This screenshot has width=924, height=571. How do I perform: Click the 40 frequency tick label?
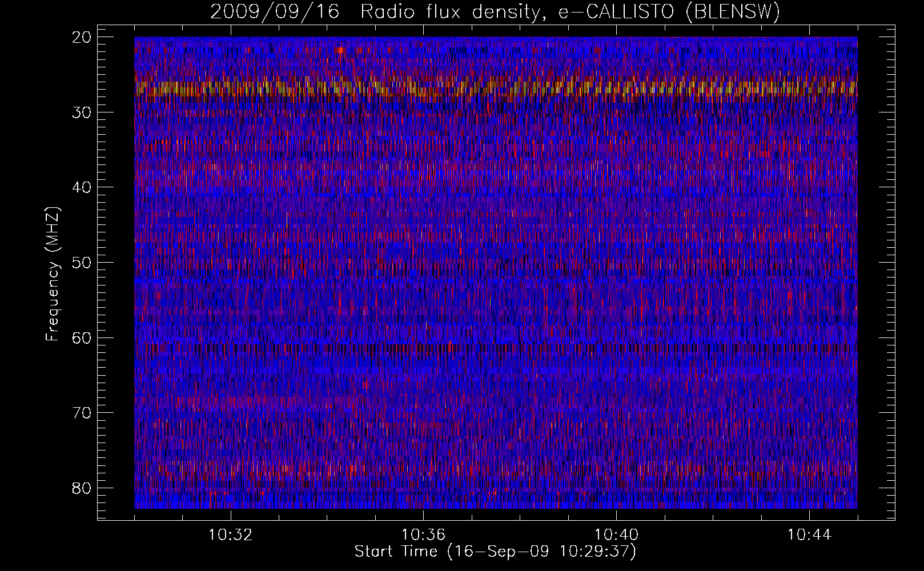pos(82,187)
